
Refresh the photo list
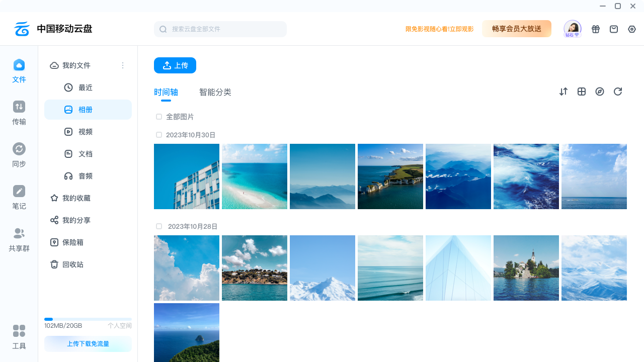point(618,92)
